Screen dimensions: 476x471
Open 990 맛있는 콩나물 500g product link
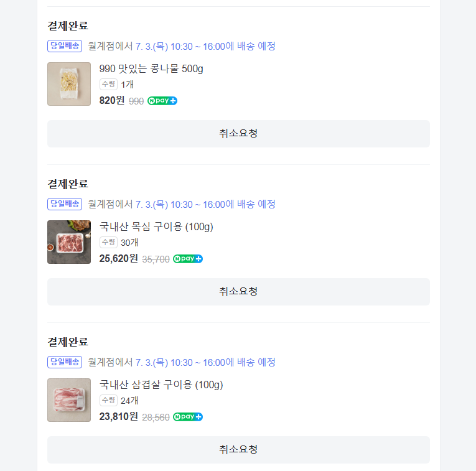pyautogui.click(x=151, y=68)
